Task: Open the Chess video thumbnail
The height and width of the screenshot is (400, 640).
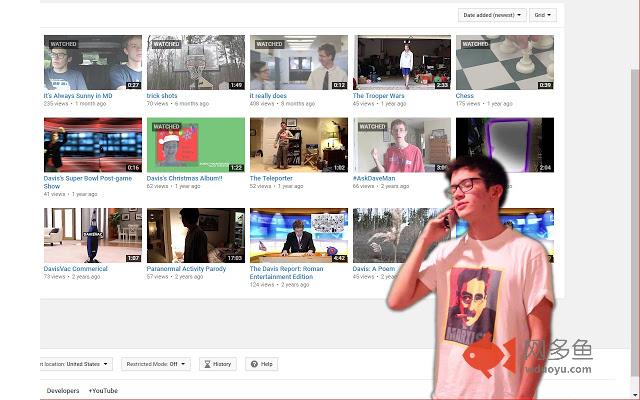Action: click(x=505, y=62)
